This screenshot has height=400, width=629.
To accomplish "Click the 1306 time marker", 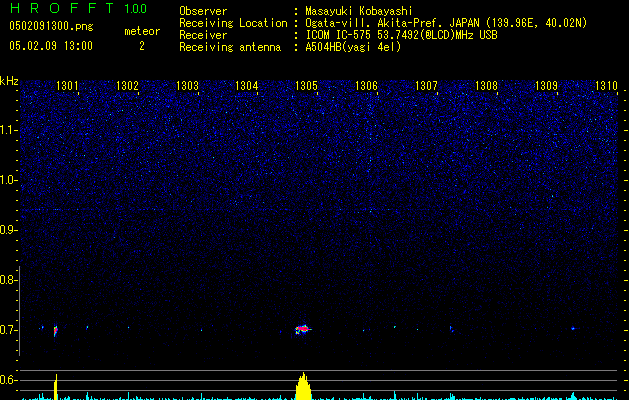I will click(367, 86).
